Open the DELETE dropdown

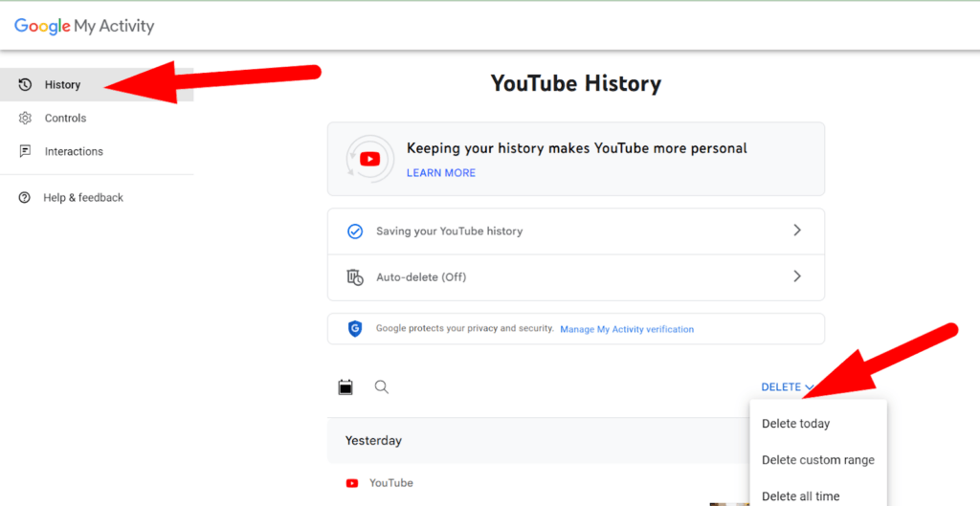(788, 387)
